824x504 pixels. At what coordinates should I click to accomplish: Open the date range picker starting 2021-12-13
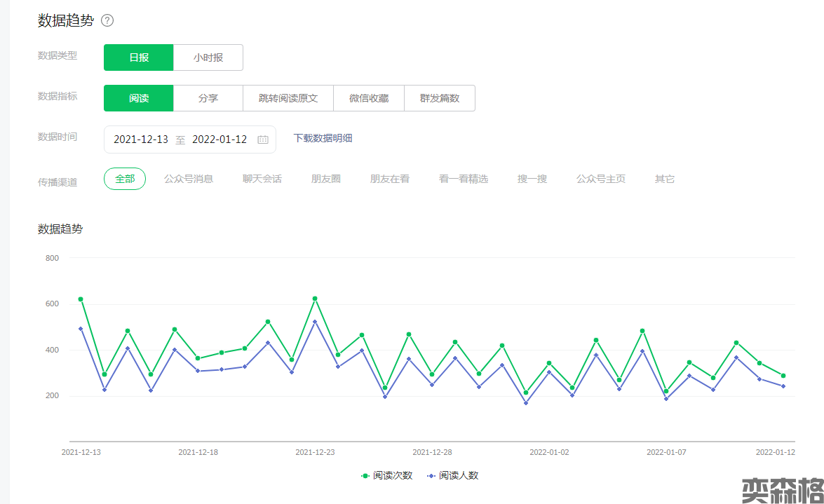coord(141,139)
